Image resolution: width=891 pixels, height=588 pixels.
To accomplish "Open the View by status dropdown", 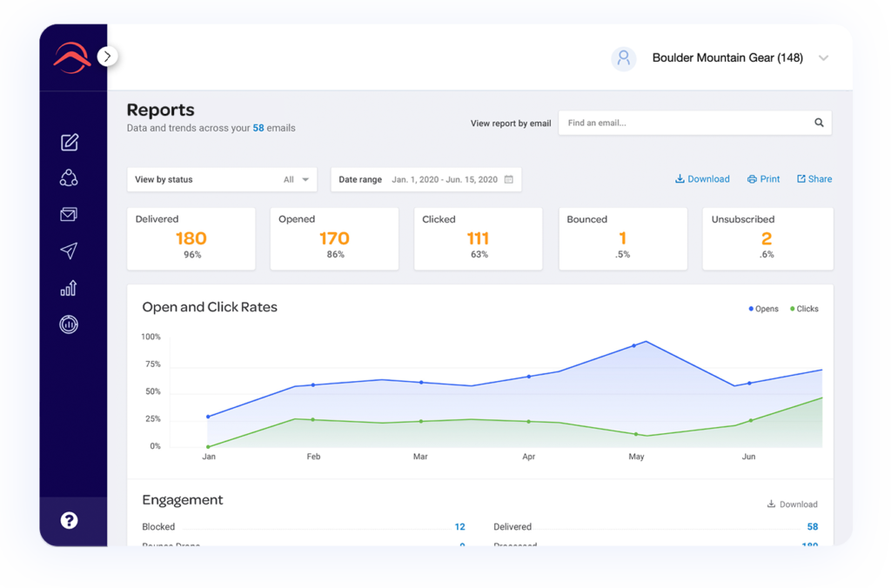I will [x=222, y=180].
